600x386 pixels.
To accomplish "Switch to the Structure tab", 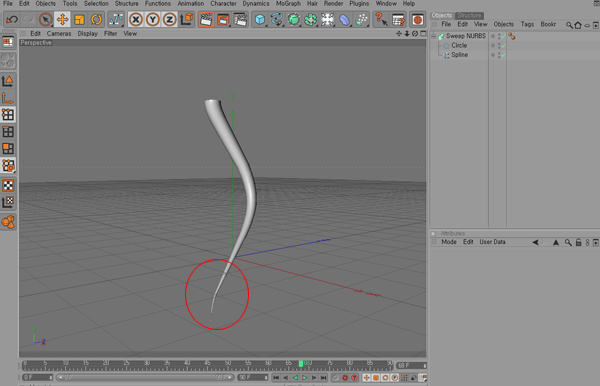I will 469,16.
